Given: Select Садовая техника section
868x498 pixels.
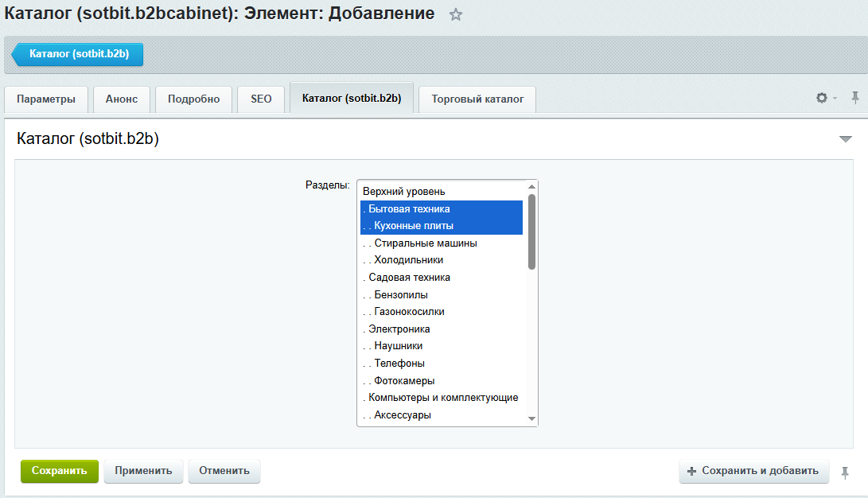Looking at the screenshot, I should point(442,277).
